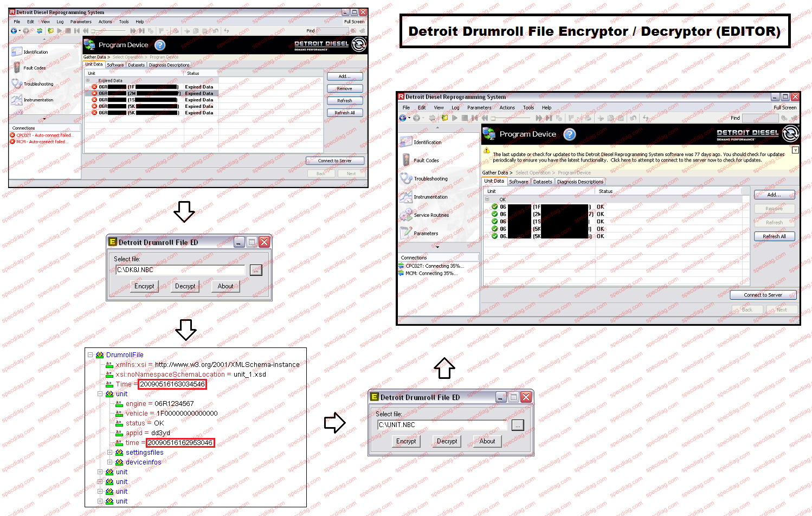Click browse button next to C:\UNIT.NBC
The image size is (812, 516).
tap(518, 425)
